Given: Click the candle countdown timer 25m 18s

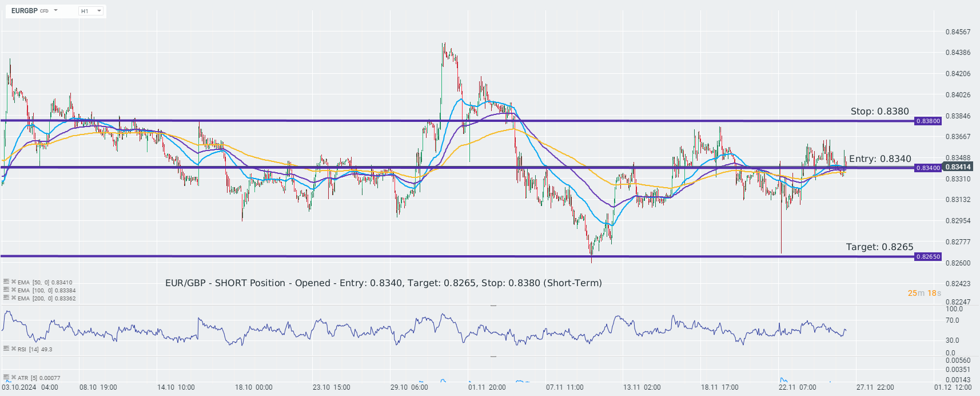Looking at the screenshot, I should pos(925,293).
